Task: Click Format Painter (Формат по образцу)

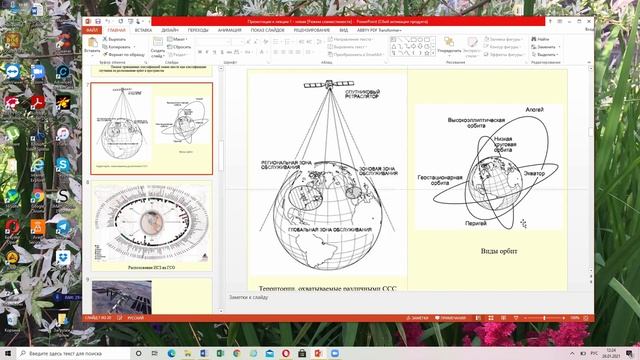Action: [124, 54]
